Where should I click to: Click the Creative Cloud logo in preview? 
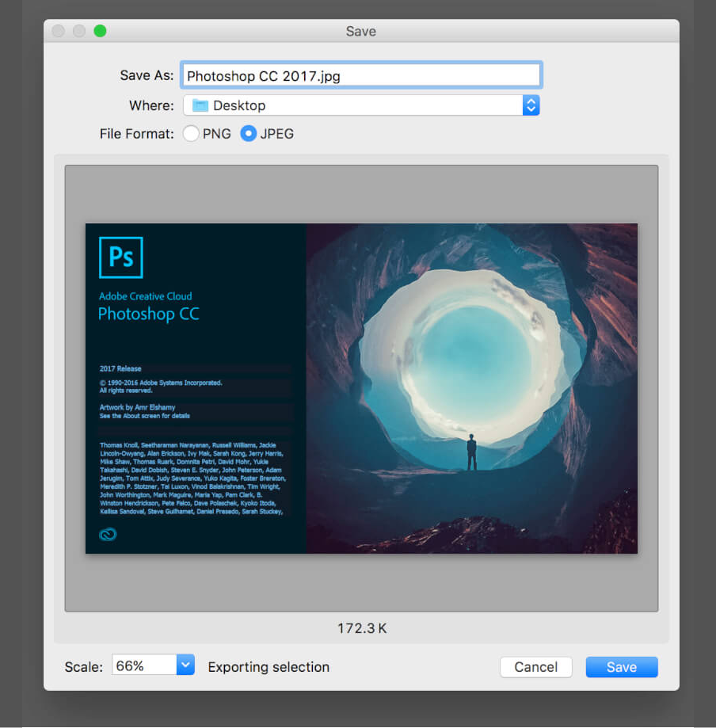[x=108, y=535]
